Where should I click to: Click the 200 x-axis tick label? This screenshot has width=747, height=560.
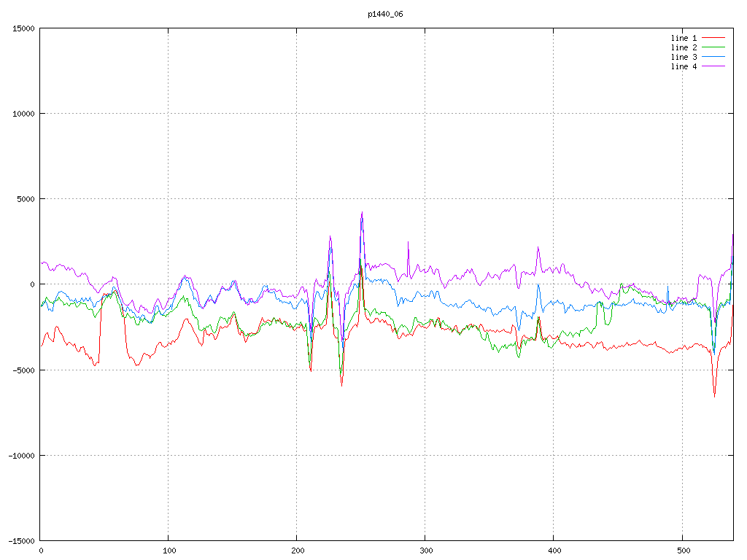[297, 551]
